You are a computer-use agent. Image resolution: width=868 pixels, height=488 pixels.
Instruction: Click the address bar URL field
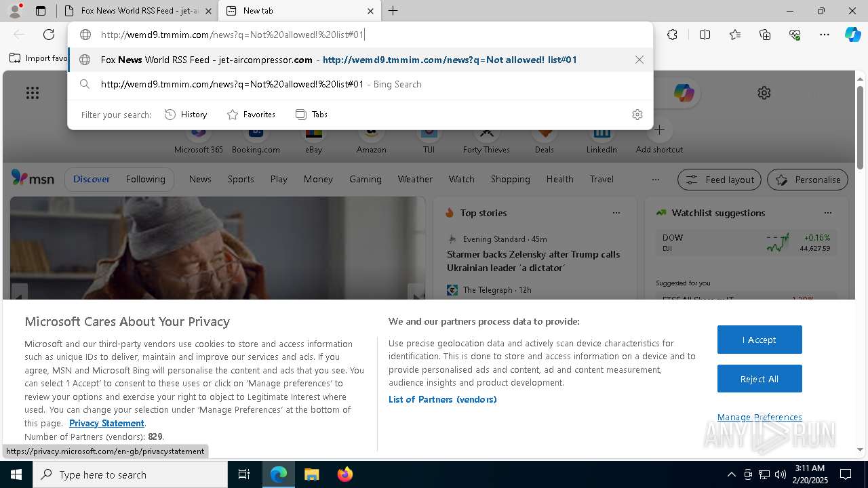click(x=359, y=35)
